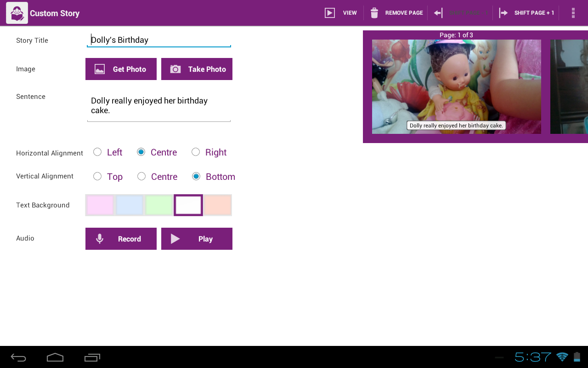Click the Remove Page trash icon
The image size is (588, 368).
(374, 13)
